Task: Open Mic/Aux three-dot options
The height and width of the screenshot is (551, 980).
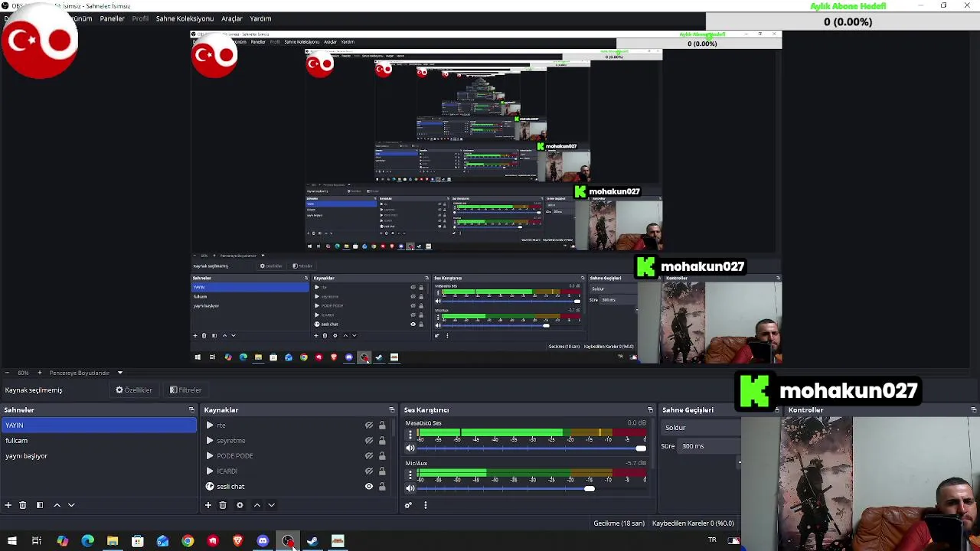Action: pyautogui.click(x=410, y=475)
